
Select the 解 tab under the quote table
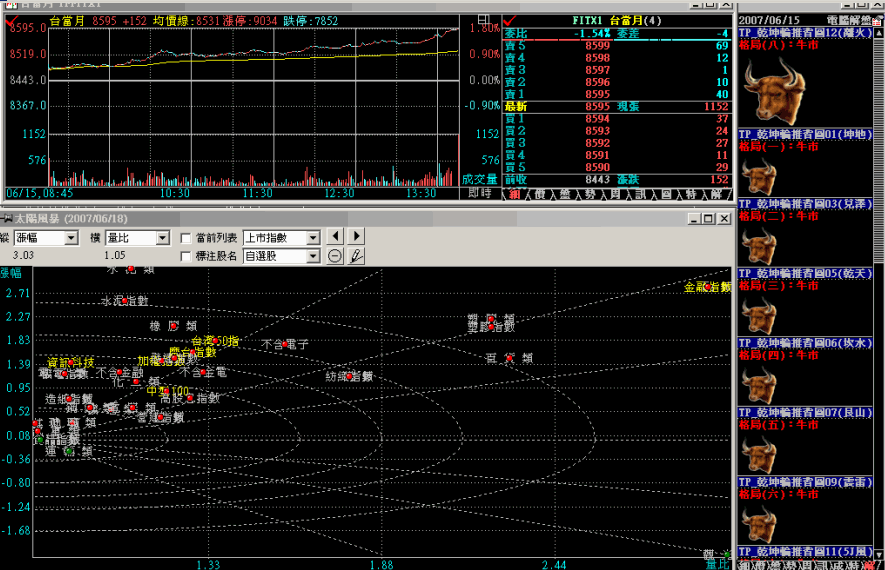tap(716, 194)
